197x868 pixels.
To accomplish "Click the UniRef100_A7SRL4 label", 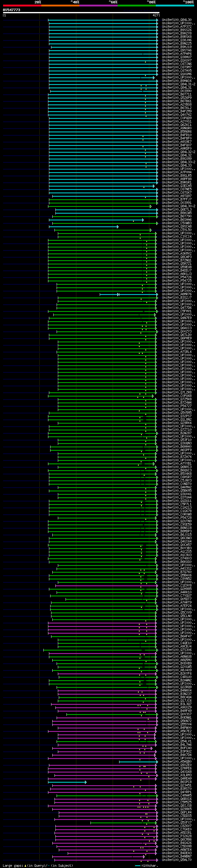I will point(177,352).
